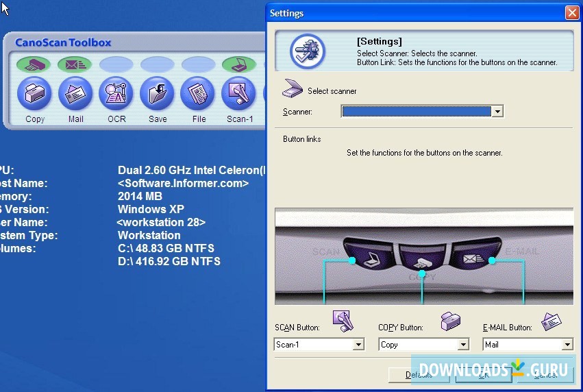Click the scanner icon beside Select scanner
The image size is (583, 392).
coord(293,88)
